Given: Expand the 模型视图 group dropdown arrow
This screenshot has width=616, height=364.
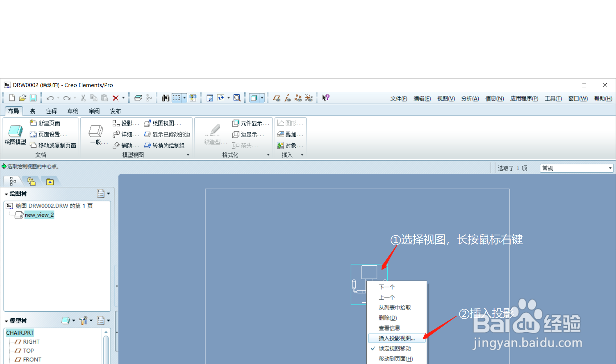Looking at the screenshot, I should (x=188, y=154).
